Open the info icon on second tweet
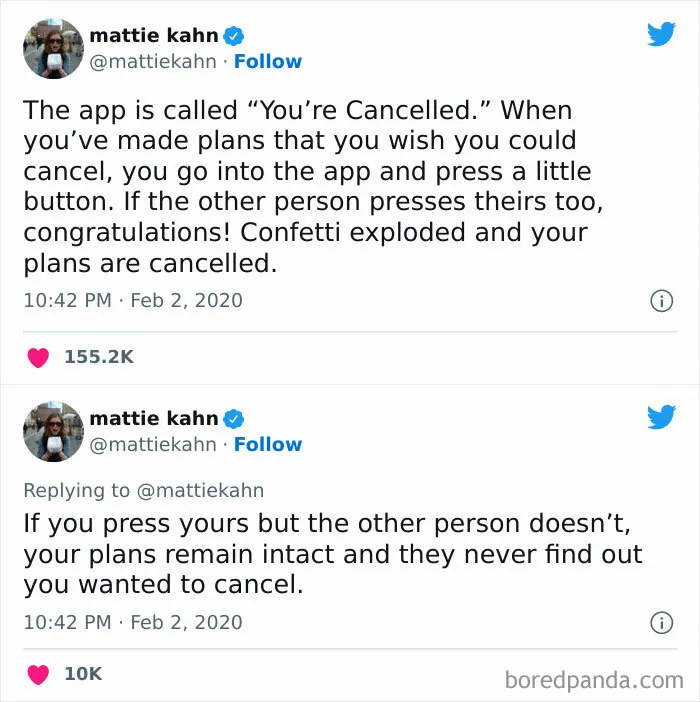This screenshot has width=700, height=702. (661, 622)
